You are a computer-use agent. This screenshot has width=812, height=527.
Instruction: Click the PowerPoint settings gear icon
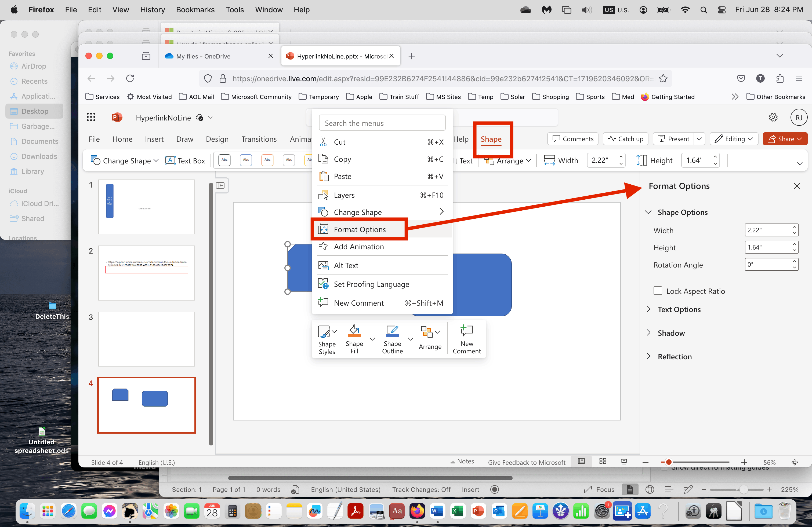(x=773, y=118)
